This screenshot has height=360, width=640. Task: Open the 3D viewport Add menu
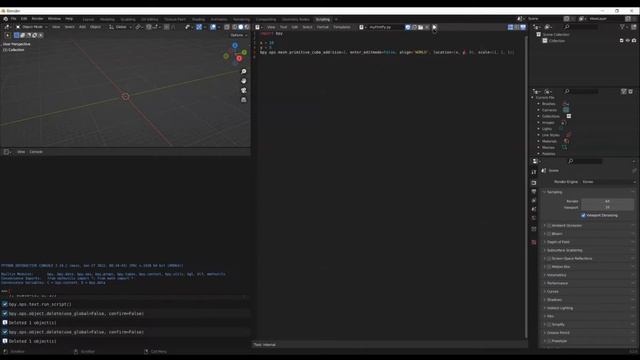point(82,27)
